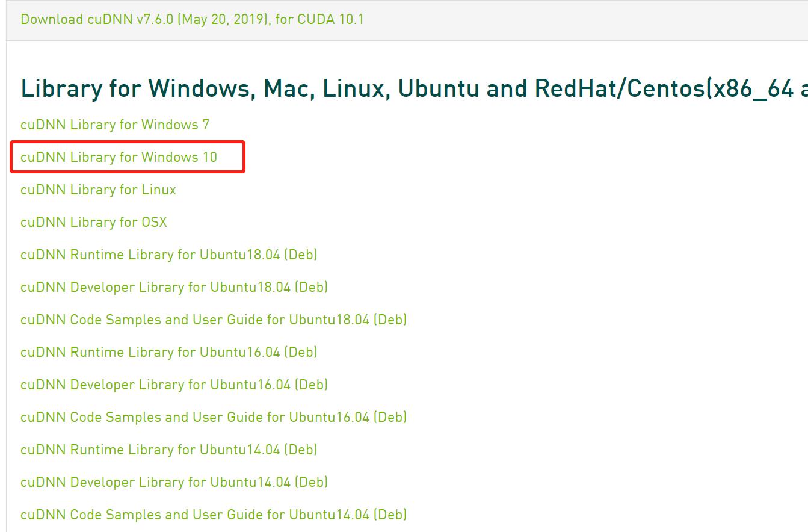Image resolution: width=808 pixels, height=532 pixels.
Task: Download cuDNN Developer Library for Ubuntu14.04
Action: 174,482
